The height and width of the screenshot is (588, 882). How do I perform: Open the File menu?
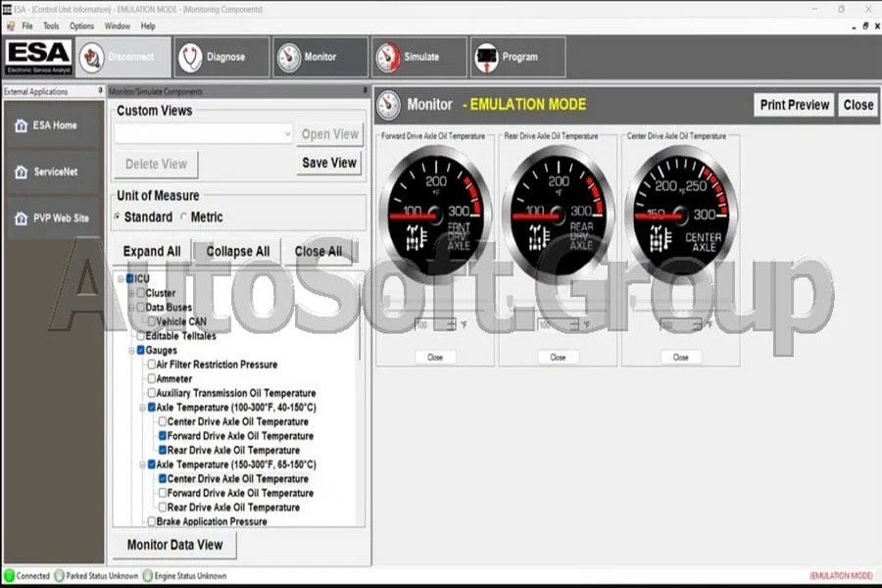pos(27,25)
